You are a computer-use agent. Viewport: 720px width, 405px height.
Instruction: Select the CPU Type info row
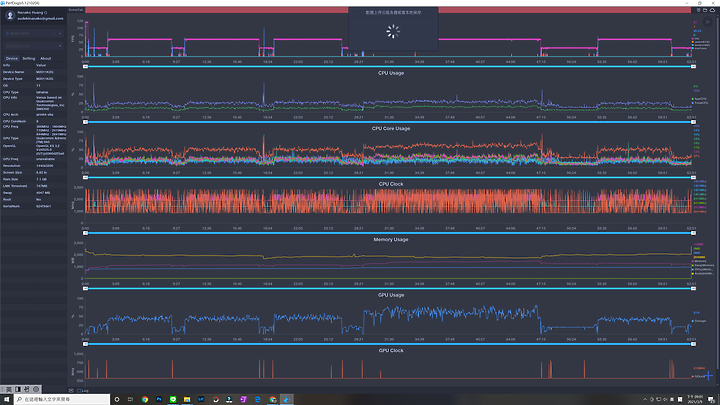tap(34, 92)
